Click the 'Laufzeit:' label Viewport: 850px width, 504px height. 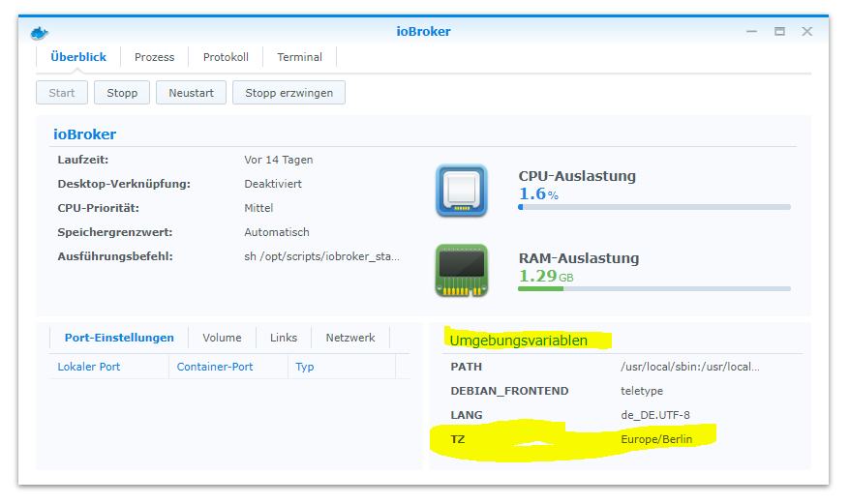[83, 160]
